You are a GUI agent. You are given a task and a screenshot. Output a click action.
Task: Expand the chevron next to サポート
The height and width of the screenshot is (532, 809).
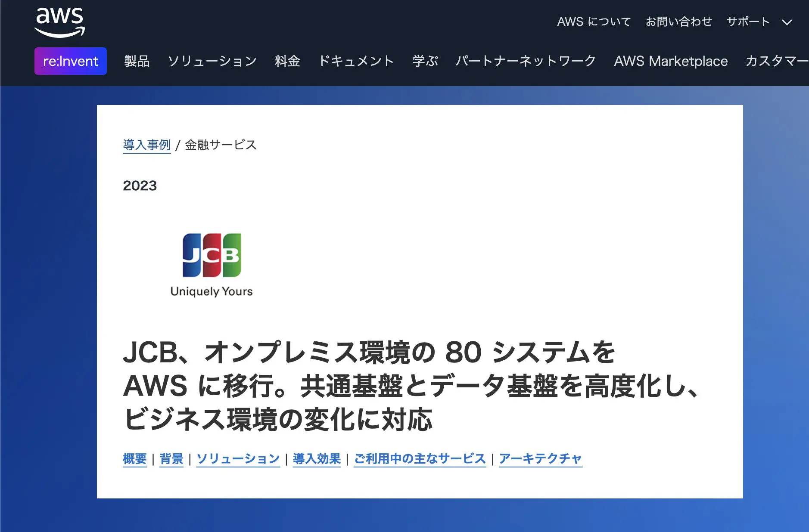click(787, 22)
